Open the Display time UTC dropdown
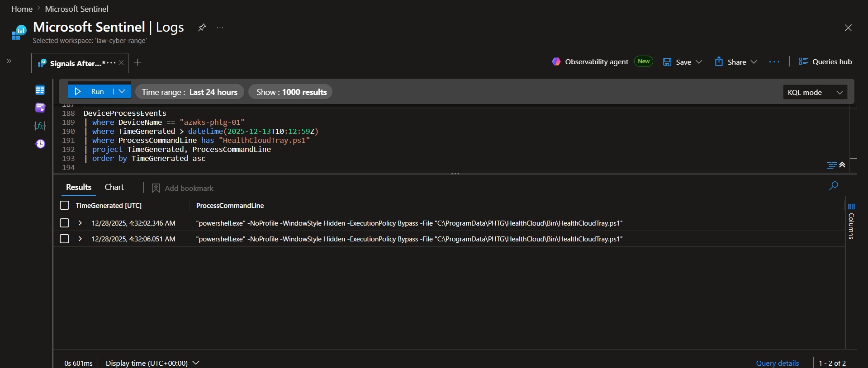Screen dimensions: 868x368 [x=152, y=363]
